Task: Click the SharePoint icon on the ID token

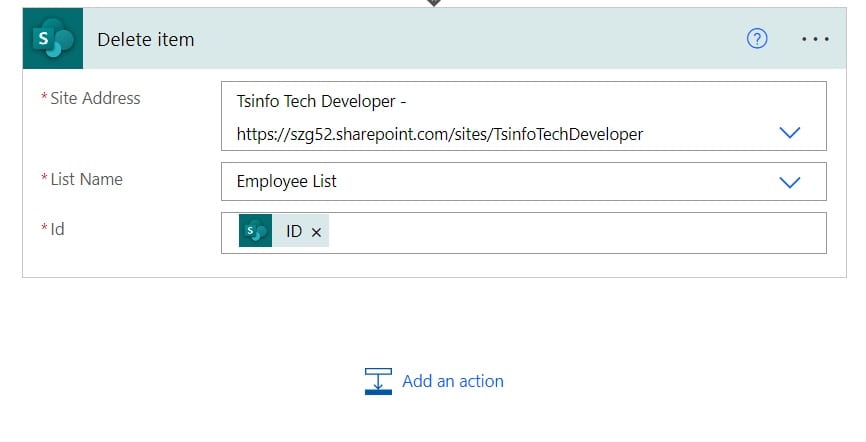Action: [x=255, y=231]
